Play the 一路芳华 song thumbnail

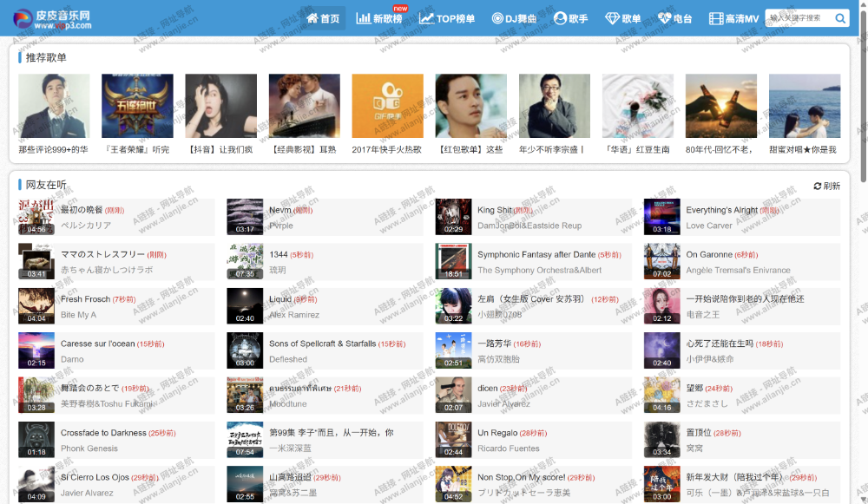pyautogui.click(x=453, y=350)
